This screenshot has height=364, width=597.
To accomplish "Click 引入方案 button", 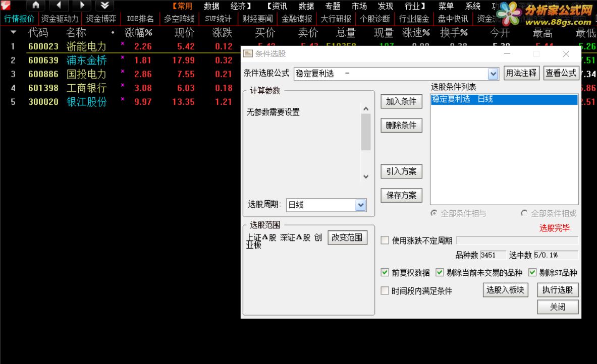I will pyautogui.click(x=401, y=171).
